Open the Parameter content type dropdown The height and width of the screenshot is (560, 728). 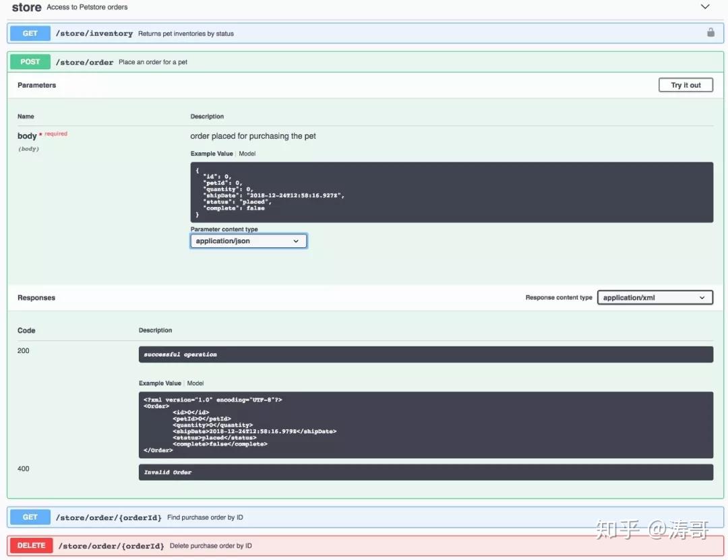coord(248,241)
